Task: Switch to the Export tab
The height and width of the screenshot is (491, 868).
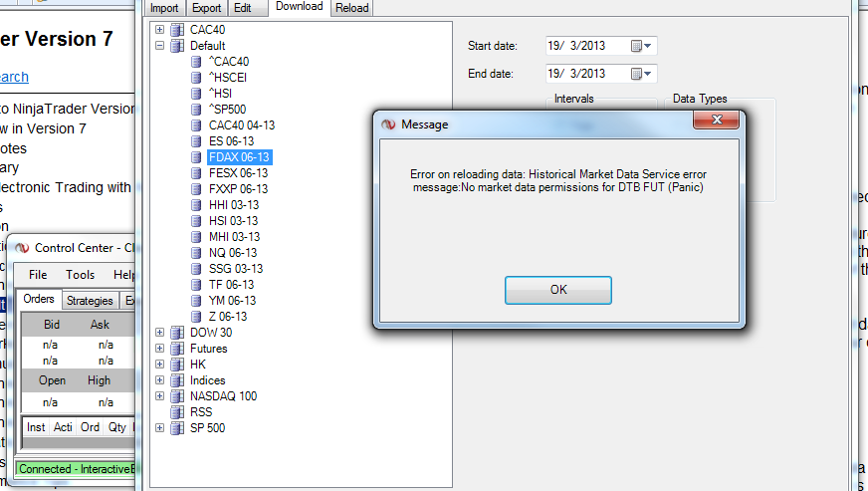Action: click(x=206, y=8)
